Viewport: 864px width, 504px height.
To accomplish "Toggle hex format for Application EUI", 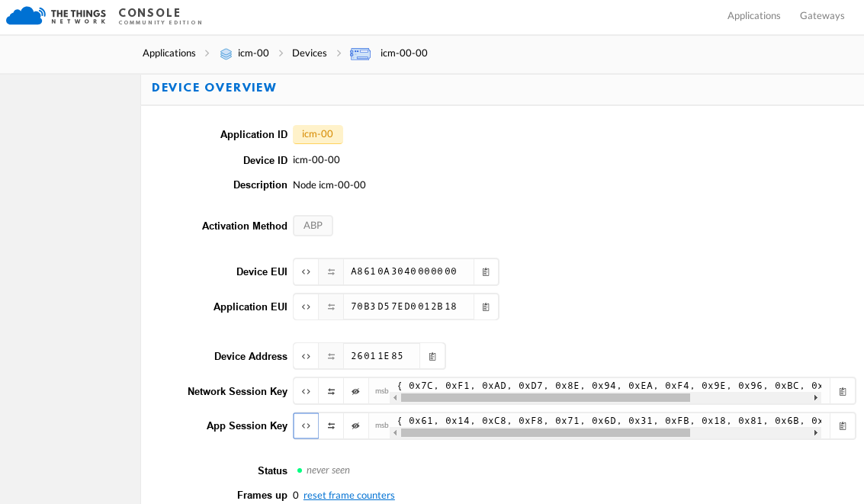I will pos(306,307).
